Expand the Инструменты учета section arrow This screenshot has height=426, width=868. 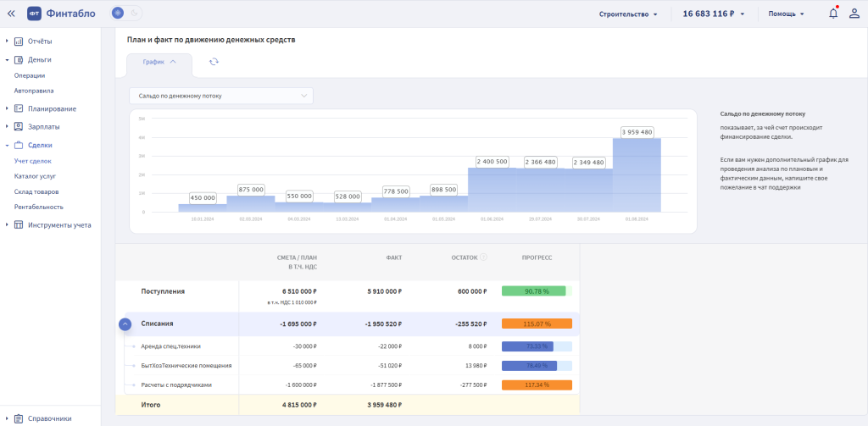7,225
